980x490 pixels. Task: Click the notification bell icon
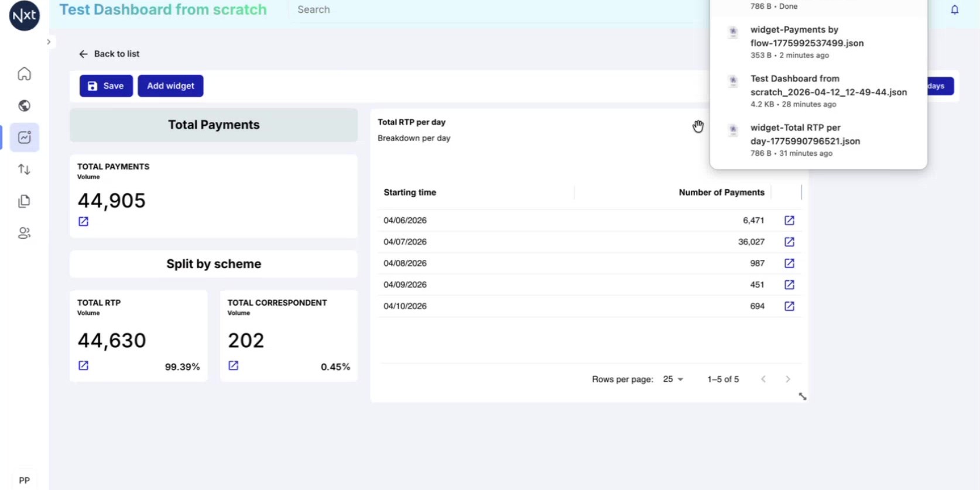tap(954, 9)
